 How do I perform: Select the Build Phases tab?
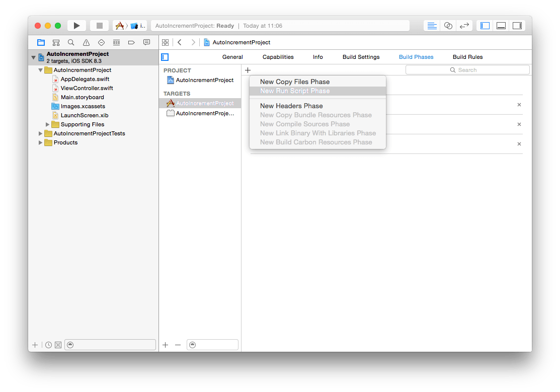coord(416,57)
